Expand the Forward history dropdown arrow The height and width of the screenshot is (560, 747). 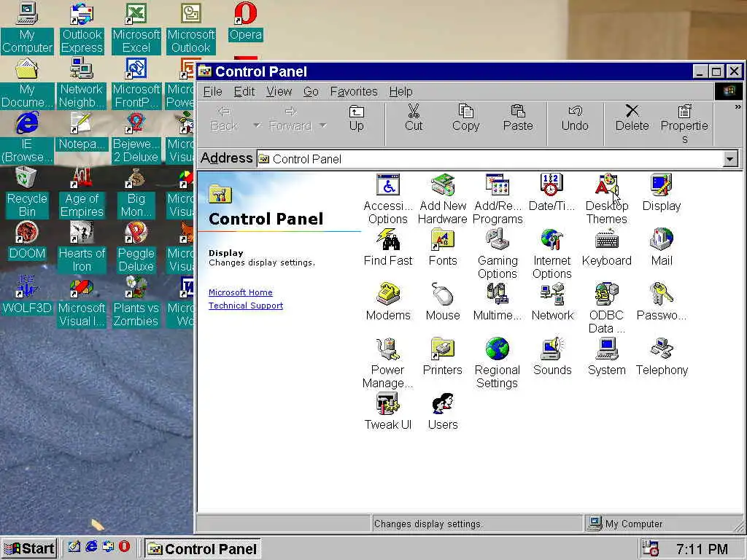(323, 125)
